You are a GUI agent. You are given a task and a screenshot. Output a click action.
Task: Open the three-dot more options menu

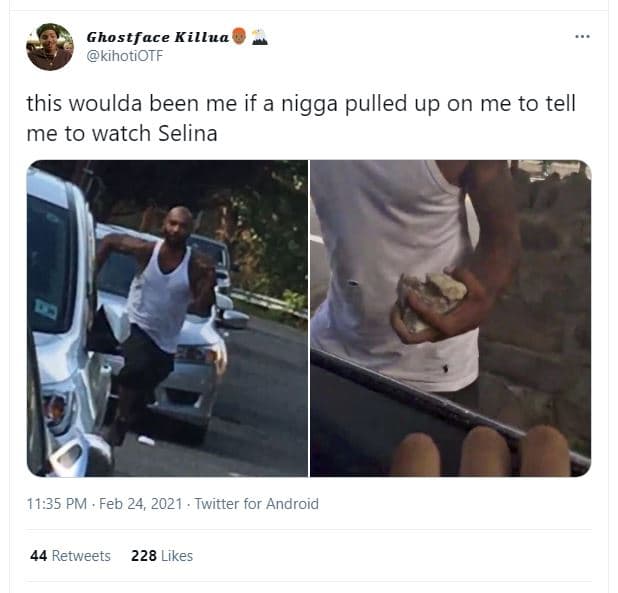[582, 36]
